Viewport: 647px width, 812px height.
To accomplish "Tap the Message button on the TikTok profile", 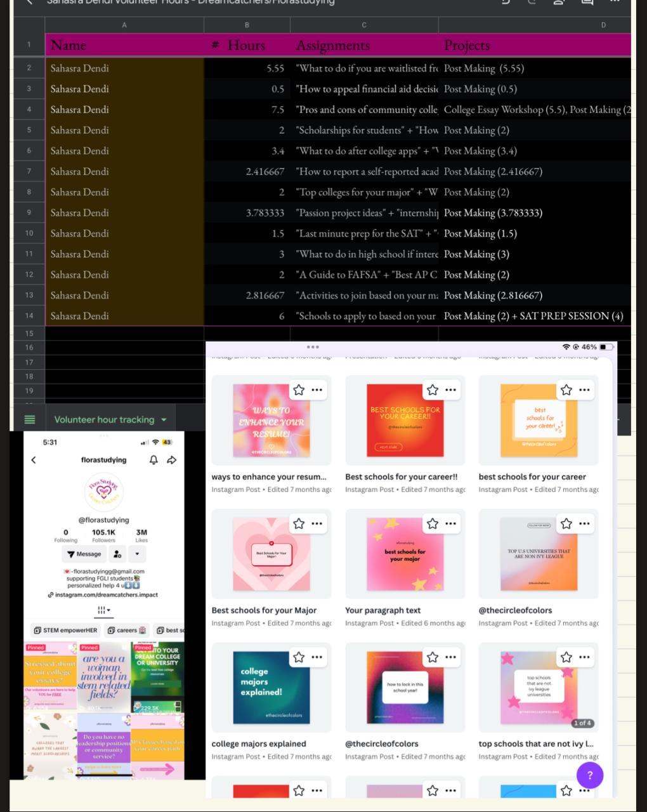I will [84, 554].
